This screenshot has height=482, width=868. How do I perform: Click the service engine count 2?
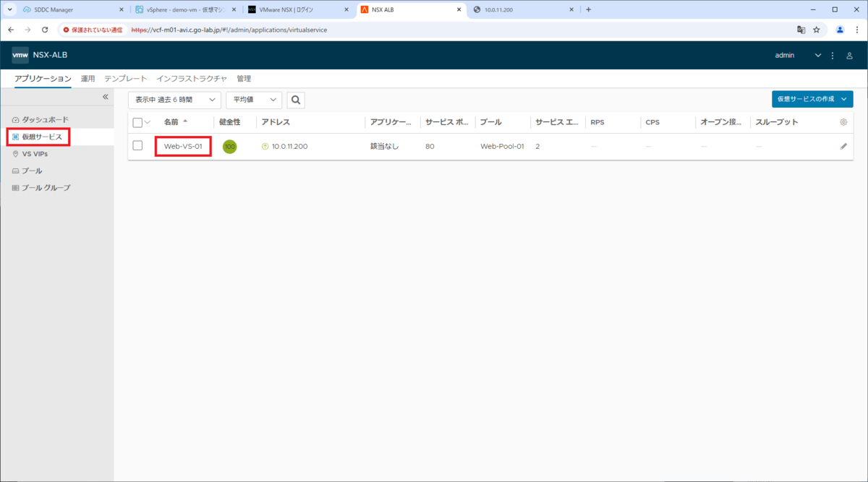coord(537,147)
